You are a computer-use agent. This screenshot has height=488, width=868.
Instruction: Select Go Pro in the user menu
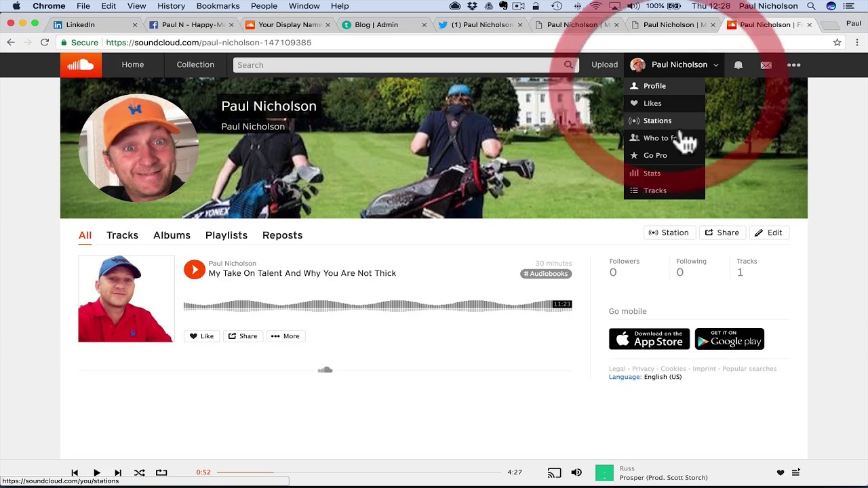pyautogui.click(x=665, y=155)
